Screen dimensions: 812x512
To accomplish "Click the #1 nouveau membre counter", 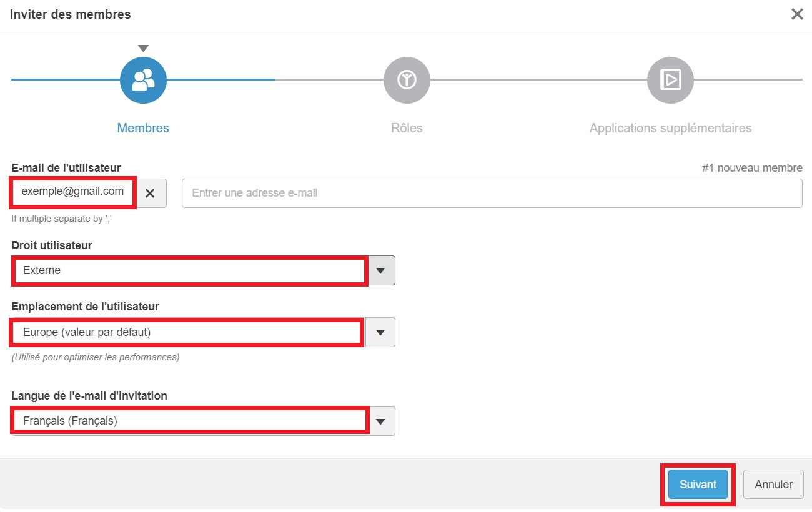I will (752, 168).
